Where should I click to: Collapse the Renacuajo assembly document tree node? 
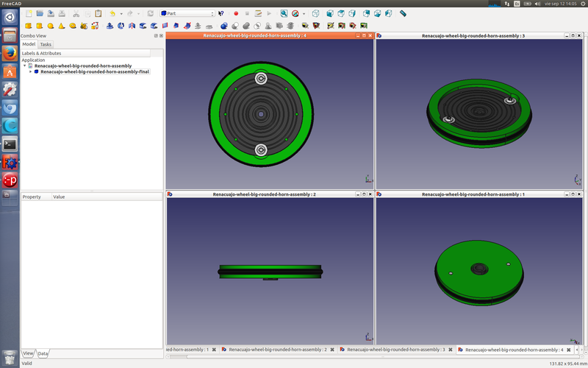pyautogui.click(x=25, y=66)
